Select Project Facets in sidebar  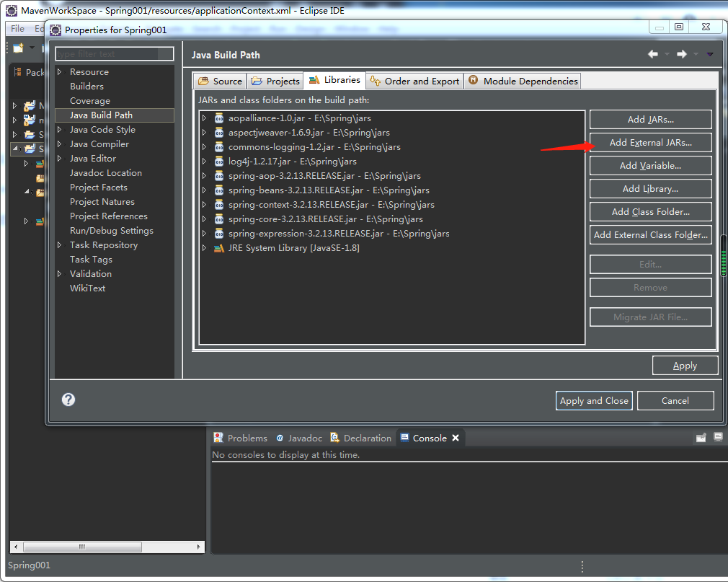point(99,188)
